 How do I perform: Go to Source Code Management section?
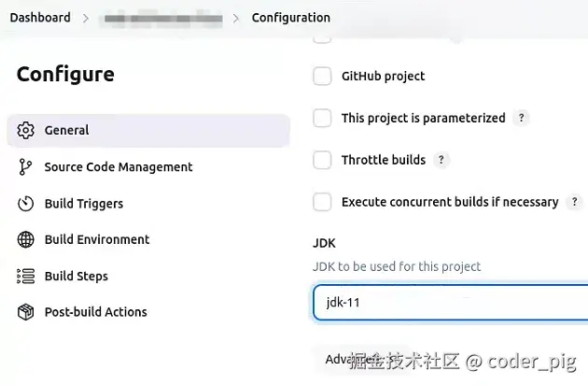point(119,167)
